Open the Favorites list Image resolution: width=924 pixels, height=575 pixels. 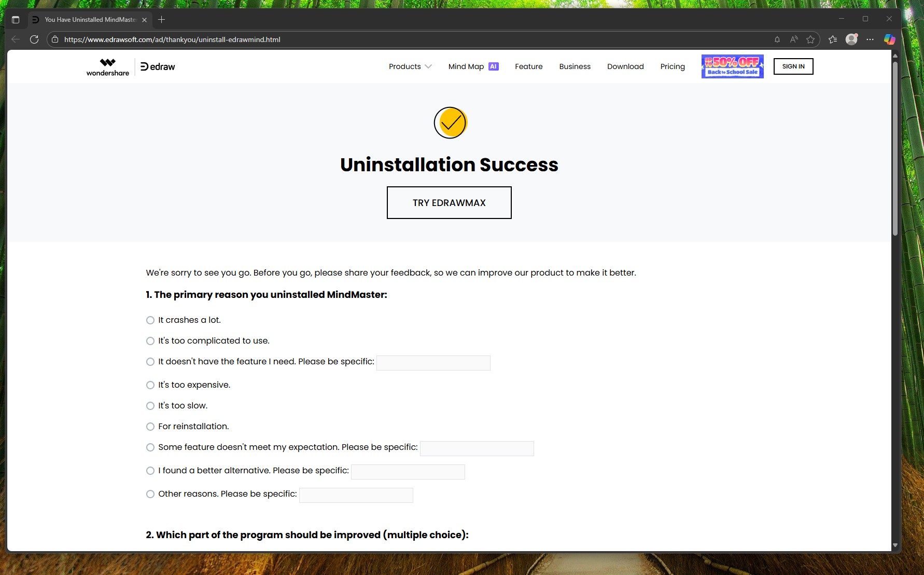[x=833, y=39]
